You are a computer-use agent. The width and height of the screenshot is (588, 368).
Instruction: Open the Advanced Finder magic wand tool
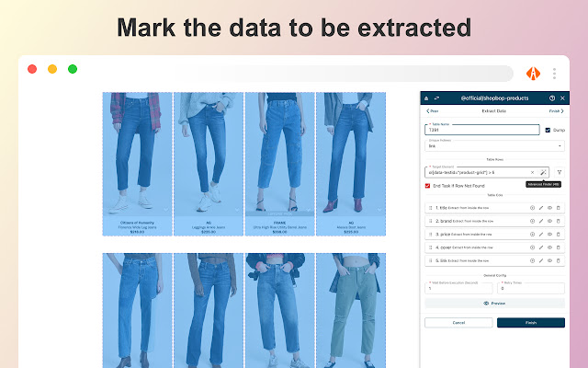click(543, 172)
